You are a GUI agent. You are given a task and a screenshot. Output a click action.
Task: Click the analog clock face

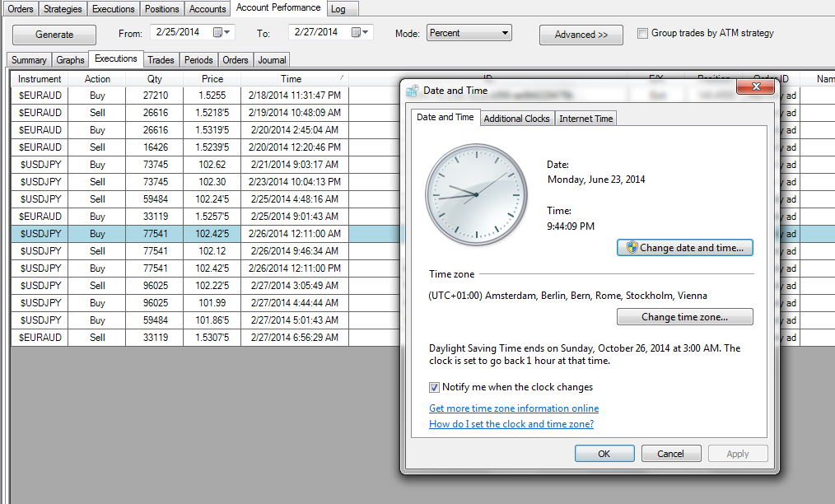(x=476, y=194)
